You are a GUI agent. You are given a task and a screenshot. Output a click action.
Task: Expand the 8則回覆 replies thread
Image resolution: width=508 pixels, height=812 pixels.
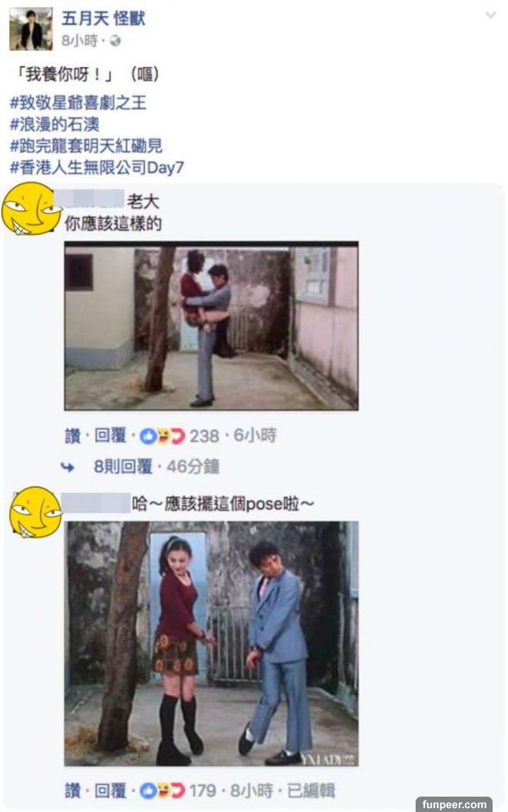pyautogui.click(x=123, y=467)
